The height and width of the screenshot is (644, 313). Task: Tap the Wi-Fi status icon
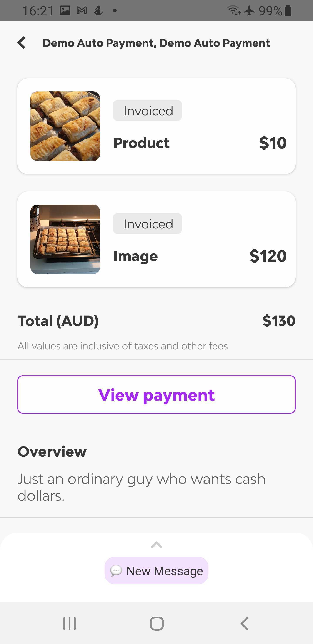(x=234, y=10)
